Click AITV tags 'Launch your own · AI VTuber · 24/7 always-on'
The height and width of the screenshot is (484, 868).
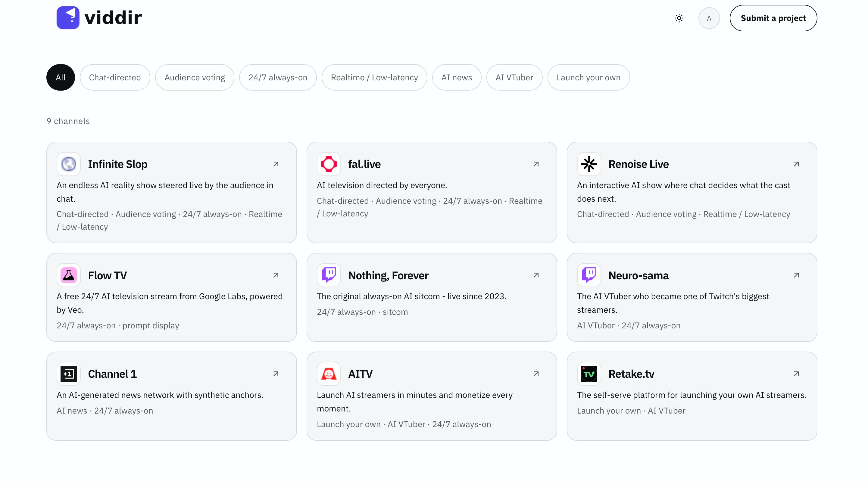pos(404,424)
